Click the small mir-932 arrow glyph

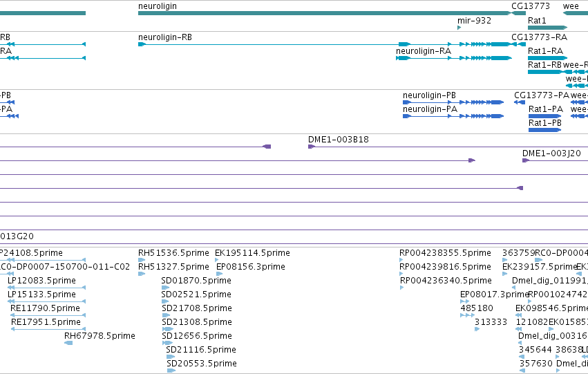click(459, 28)
